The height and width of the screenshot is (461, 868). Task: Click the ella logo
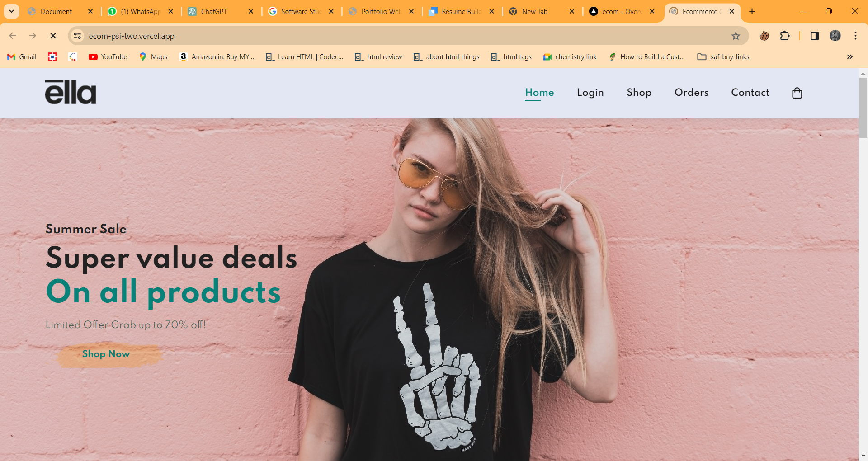coord(71,92)
